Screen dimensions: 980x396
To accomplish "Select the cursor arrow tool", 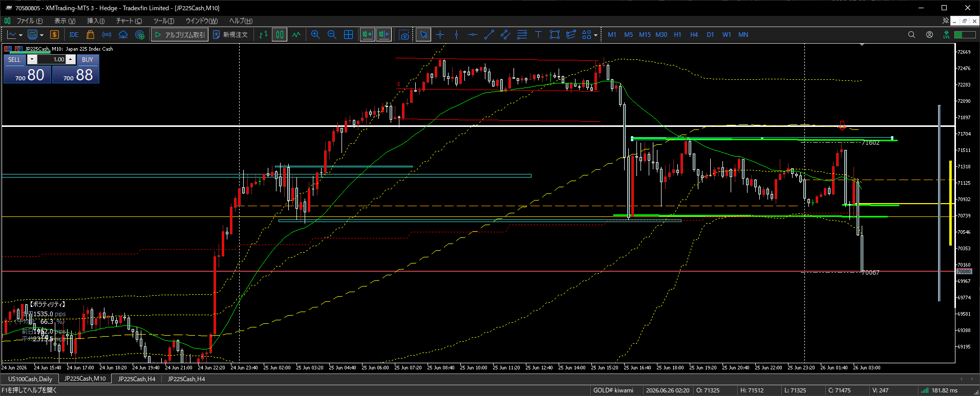I will tap(423, 35).
